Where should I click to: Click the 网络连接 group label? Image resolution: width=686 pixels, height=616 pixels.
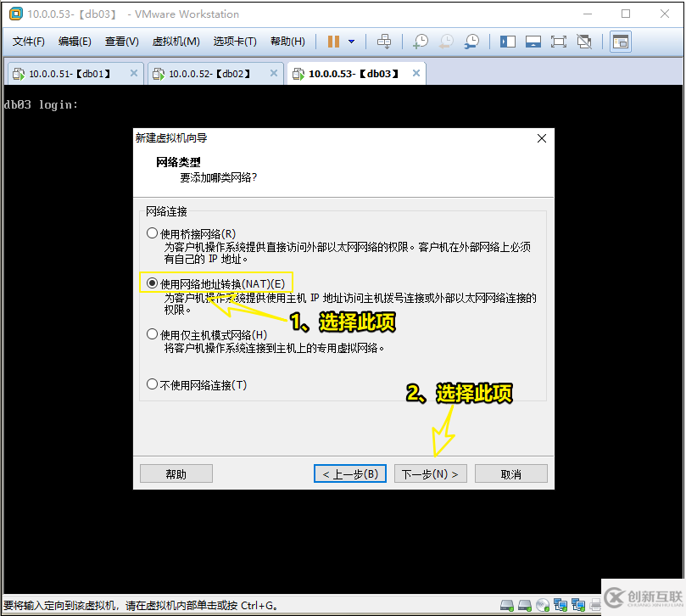(166, 211)
